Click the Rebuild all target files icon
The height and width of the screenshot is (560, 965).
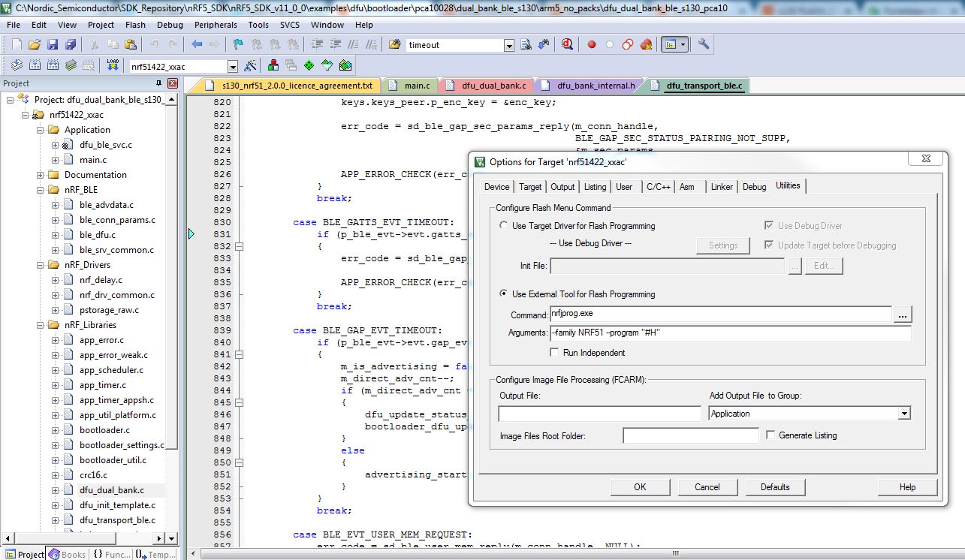click(53, 66)
